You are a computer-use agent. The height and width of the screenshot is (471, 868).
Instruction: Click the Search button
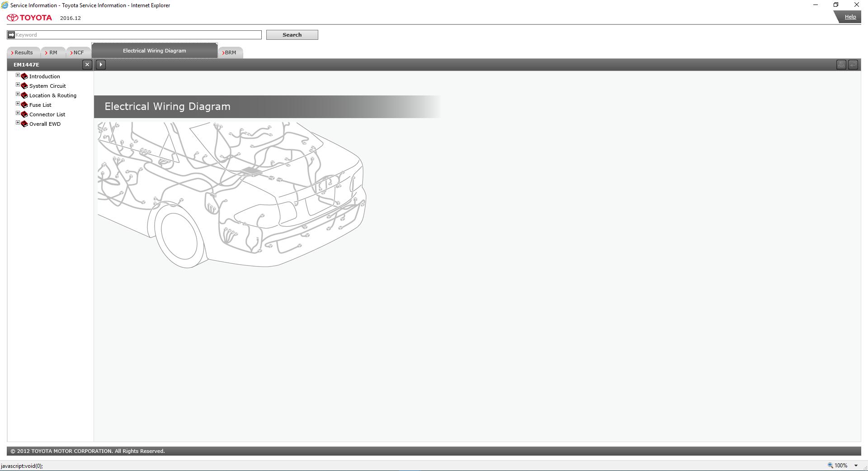tap(292, 35)
